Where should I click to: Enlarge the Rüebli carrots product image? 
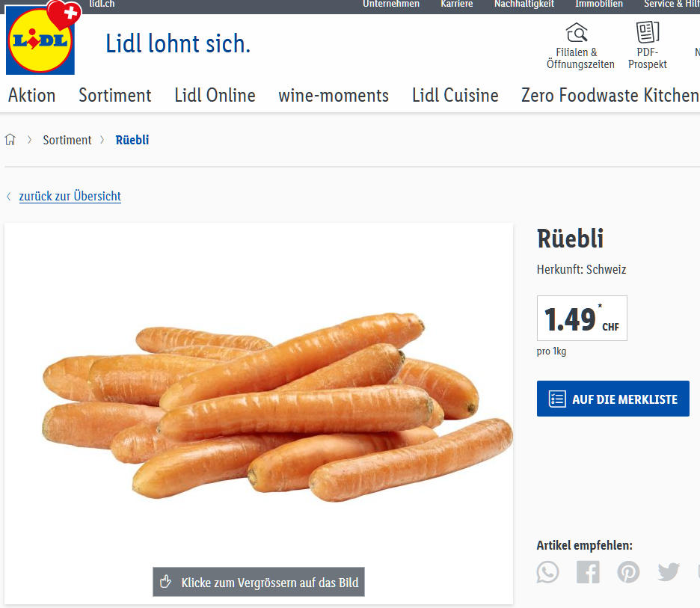[x=259, y=413]
